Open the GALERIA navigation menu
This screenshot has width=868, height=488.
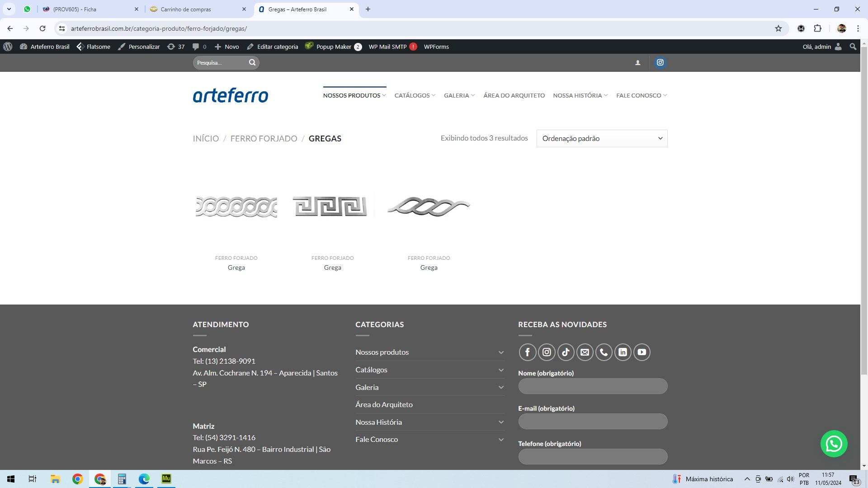(459, 95)
